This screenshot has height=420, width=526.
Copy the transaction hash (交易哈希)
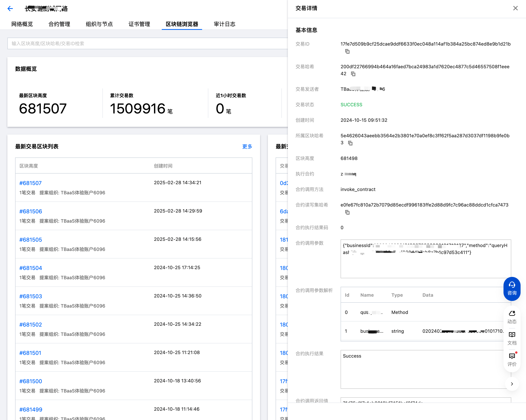tap(353, 74)
